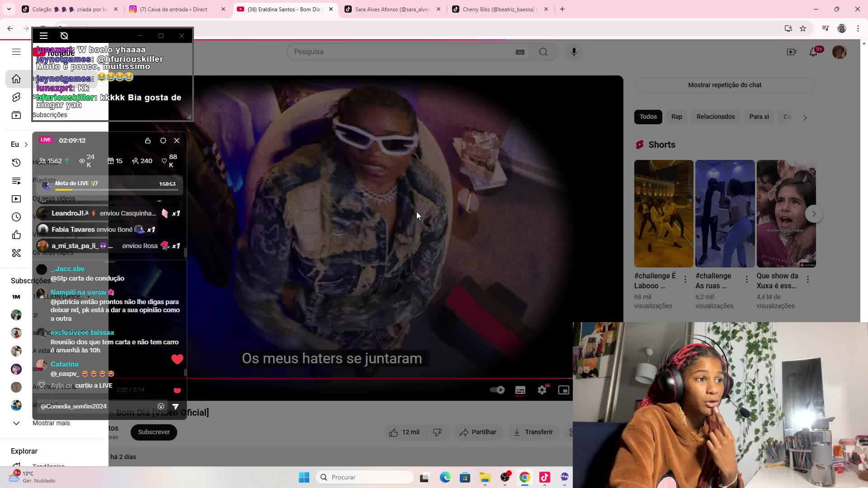Select the Todos filter chip

(648, 117)
